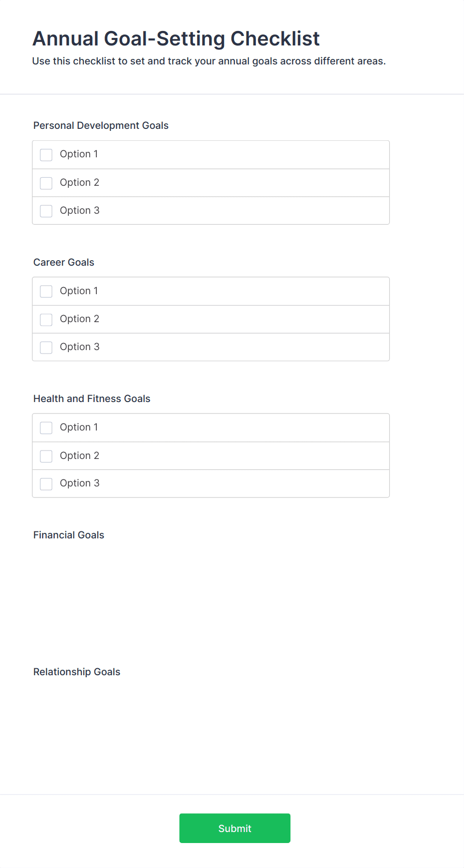
Task: Tick Option 2 checkbox in Personal Development Goals
Action: [x=46, y=183]
